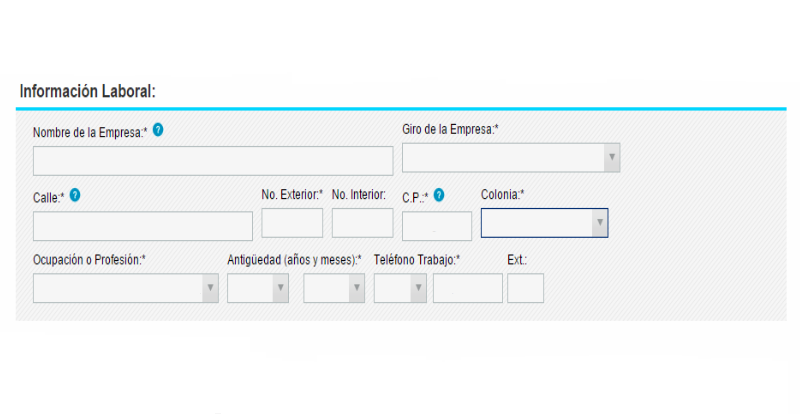Open the C.P. help tooltip icon
800x414 pixels.
point(439,195)
